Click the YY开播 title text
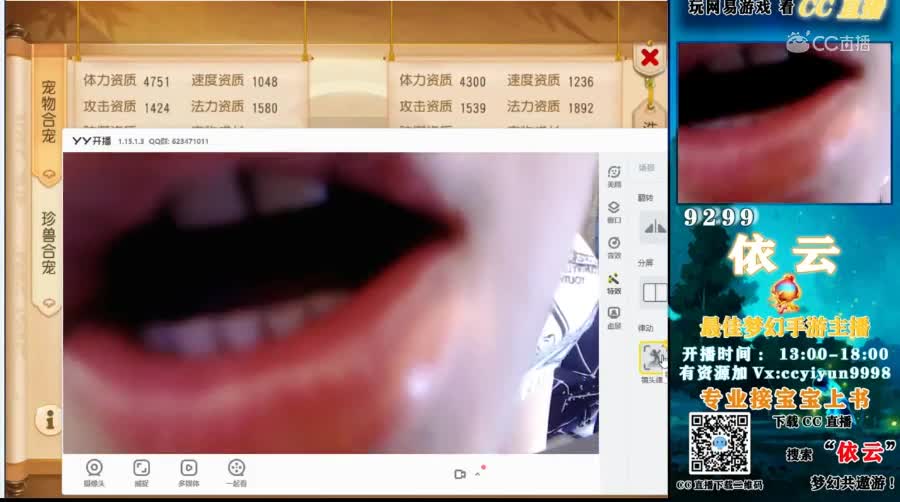Screen dimensions: 900x502 pos(91,141)
